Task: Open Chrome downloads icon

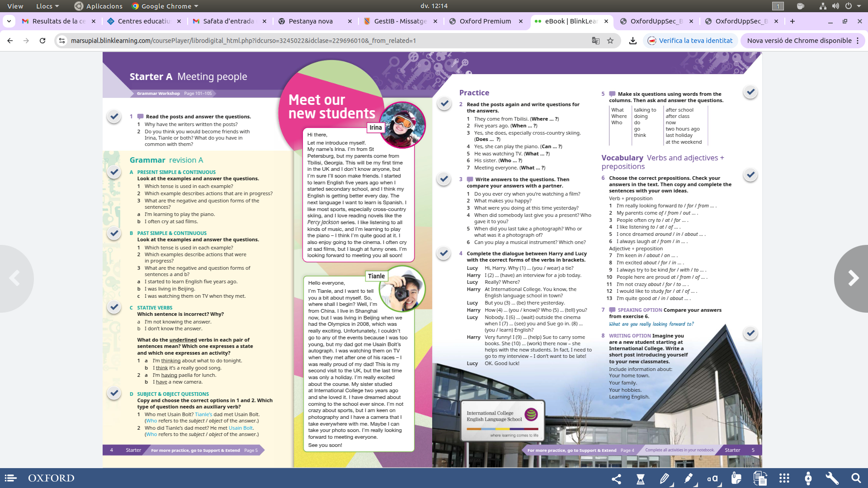Action: point(633,41)
